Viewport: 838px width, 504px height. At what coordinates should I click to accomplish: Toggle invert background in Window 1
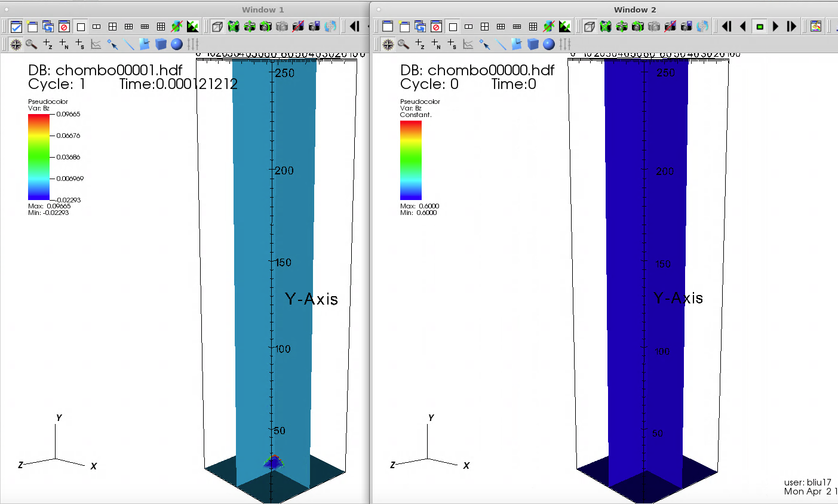click(192, 27)
